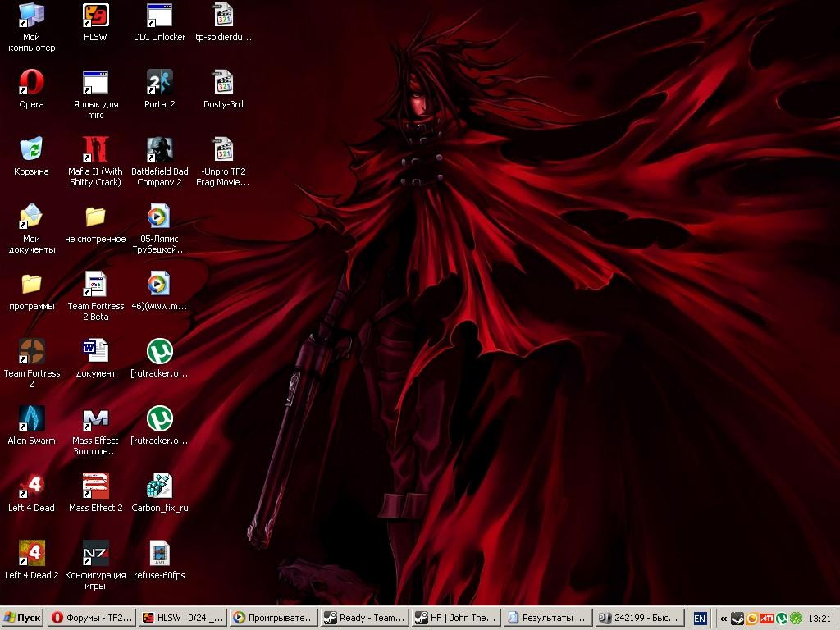Viewport: 840px width, 630px height.
Task: Select the Ярлык для mirc shortcut
Action: (x=95, y=95)
